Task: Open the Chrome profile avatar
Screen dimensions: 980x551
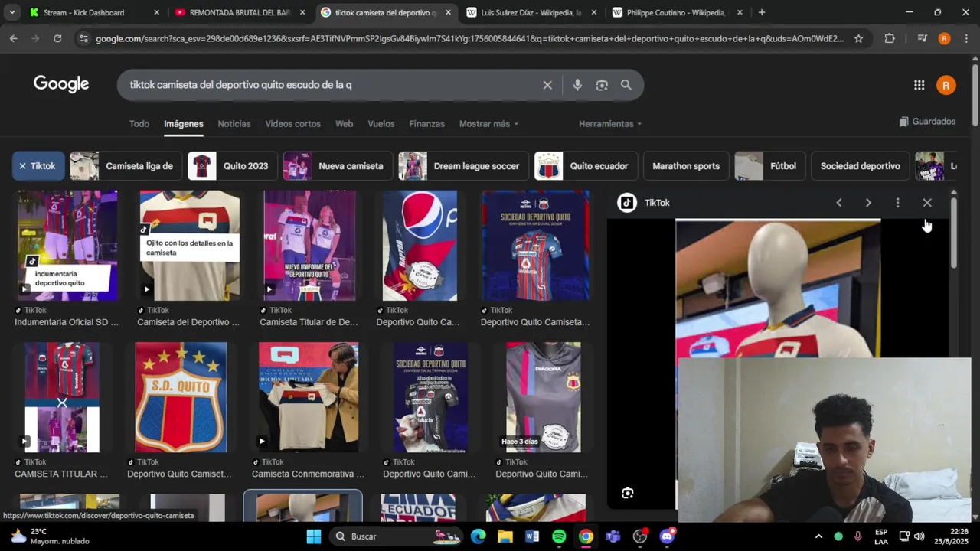Action: pos(945,38)
